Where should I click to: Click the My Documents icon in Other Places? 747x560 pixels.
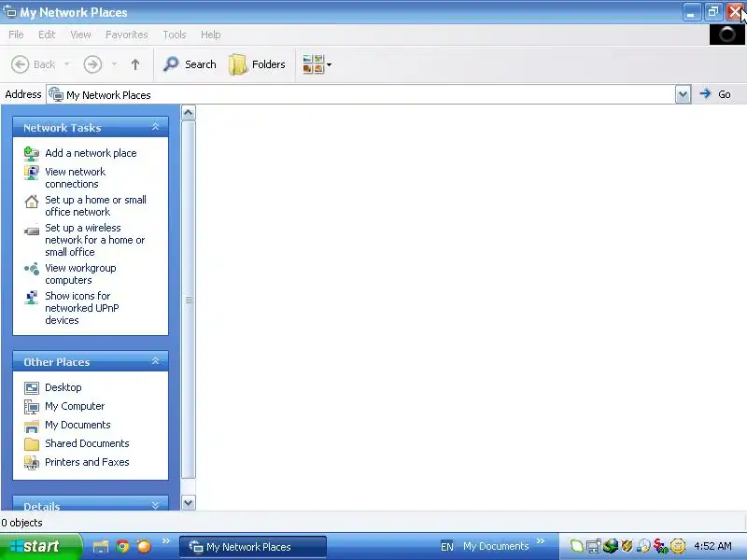point(32,426)
